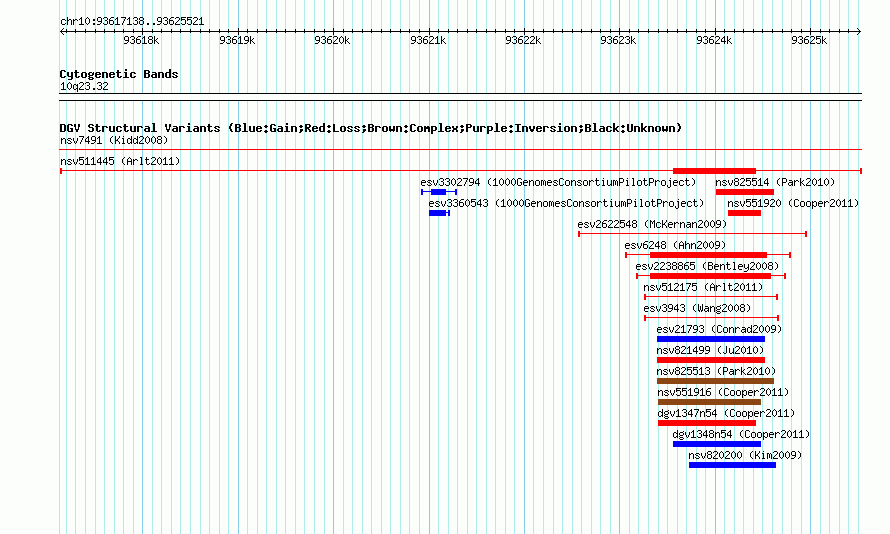Click the brown complex bar under nsv825513

pos(715,381)
